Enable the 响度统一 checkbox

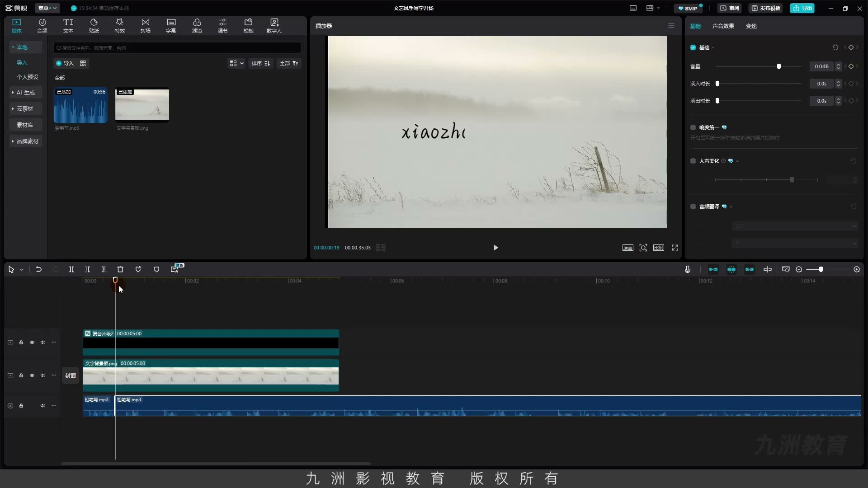tap(693, 127)
